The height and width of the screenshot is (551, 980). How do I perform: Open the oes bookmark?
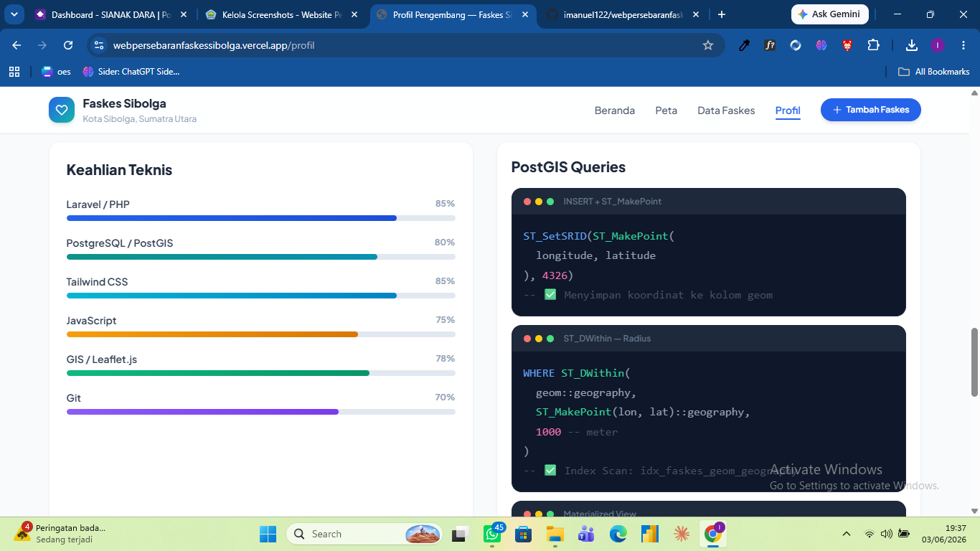pyautogui.click(x=57, y=71)
